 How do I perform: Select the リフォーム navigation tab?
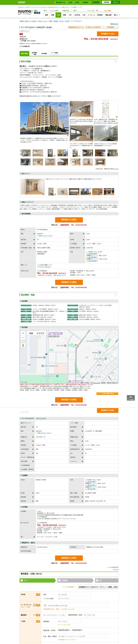91,15
